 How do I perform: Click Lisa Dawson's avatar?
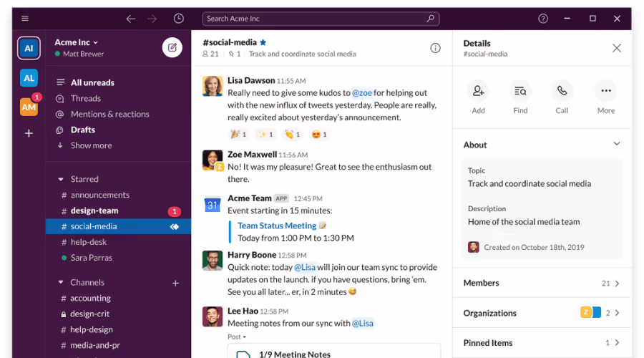pos(213,86)
